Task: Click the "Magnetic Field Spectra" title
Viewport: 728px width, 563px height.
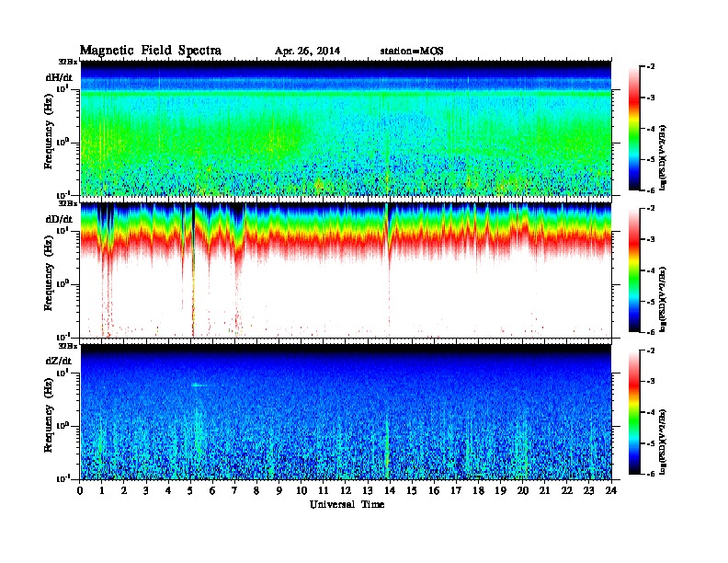Action: (x=151, y=51)
